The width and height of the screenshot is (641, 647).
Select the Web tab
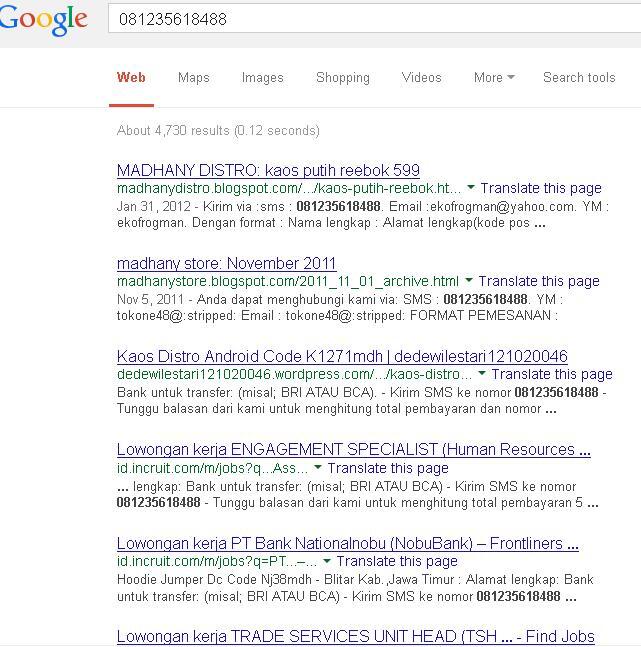(x=131, y=77)
